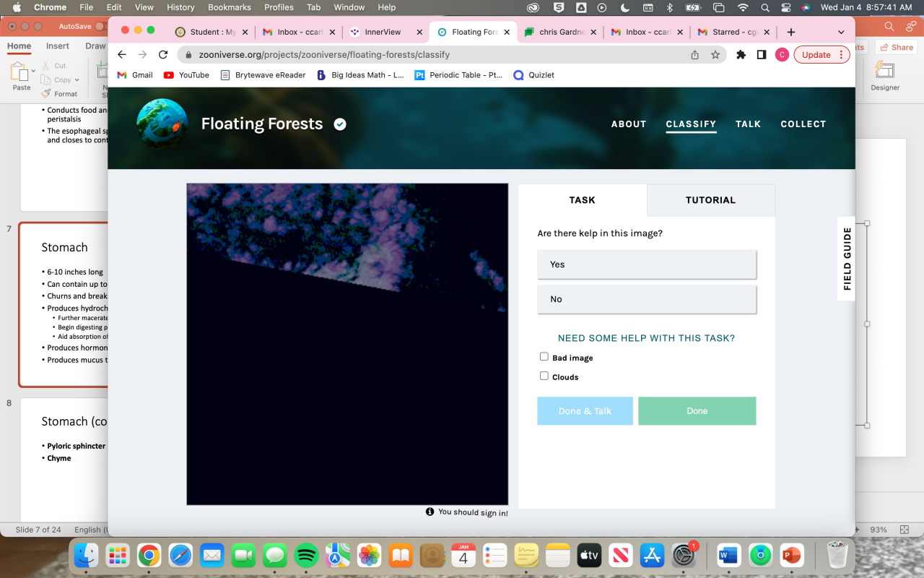Open the Chrome profile avatar C

[x=782, y=55]
